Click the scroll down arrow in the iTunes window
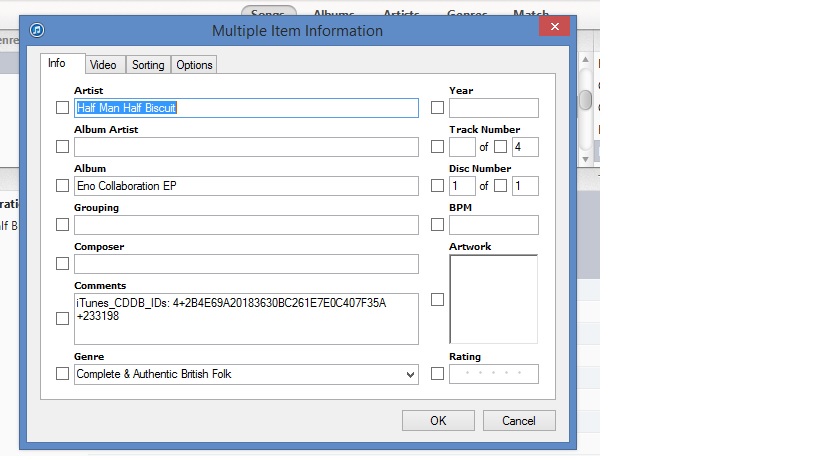This screenshot has width=819, height=460. 586,159
